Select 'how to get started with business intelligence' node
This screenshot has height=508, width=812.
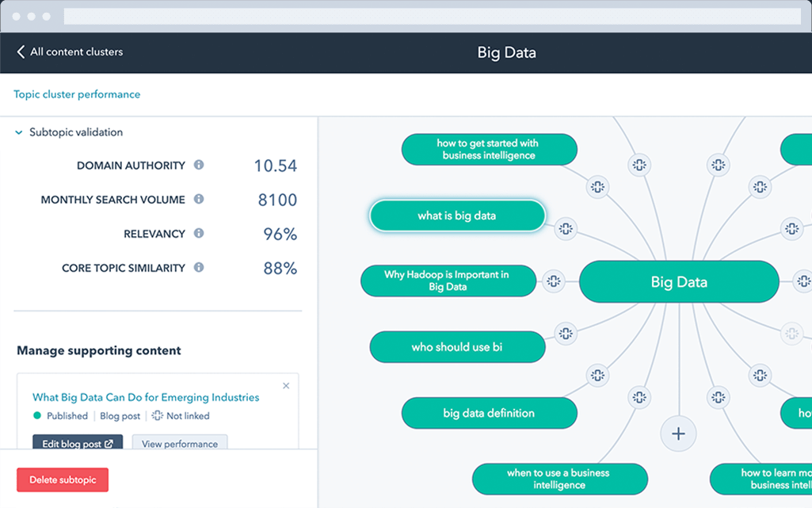(x=489, y=150)
